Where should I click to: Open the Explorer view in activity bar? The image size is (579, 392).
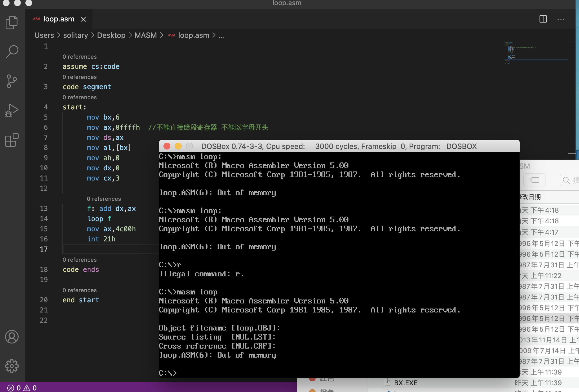(12, 22)
